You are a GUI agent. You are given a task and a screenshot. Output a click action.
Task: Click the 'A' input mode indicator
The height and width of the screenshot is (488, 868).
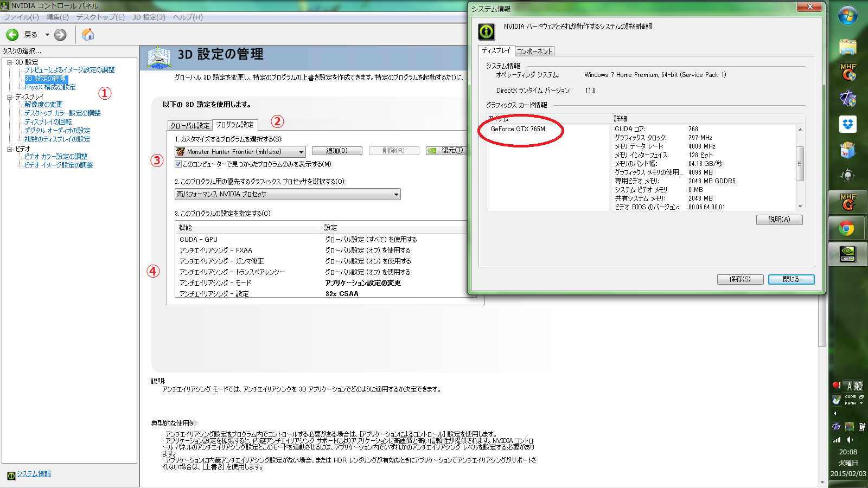coord(850,386)
